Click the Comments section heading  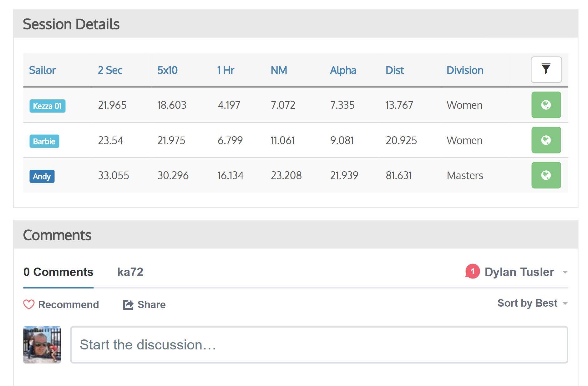click(x=57, y=235)
